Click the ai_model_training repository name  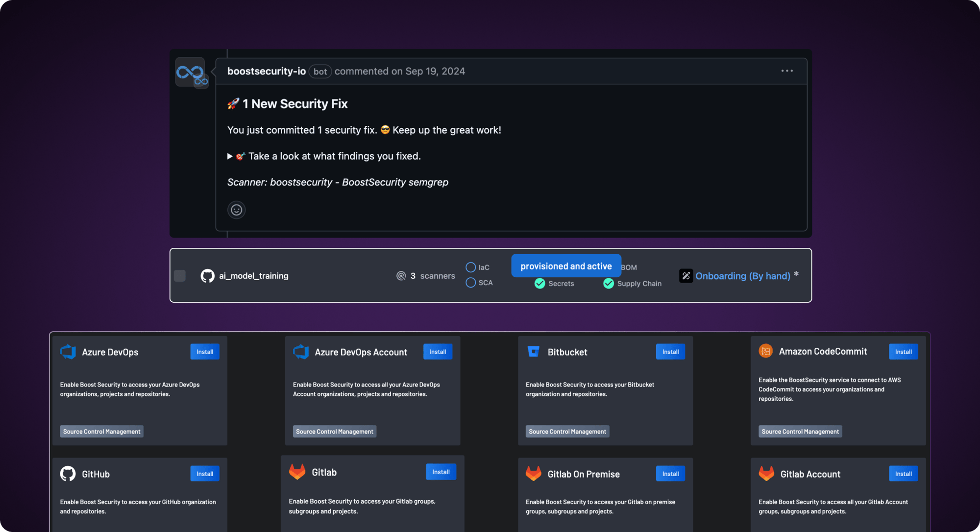coord(254,276)
